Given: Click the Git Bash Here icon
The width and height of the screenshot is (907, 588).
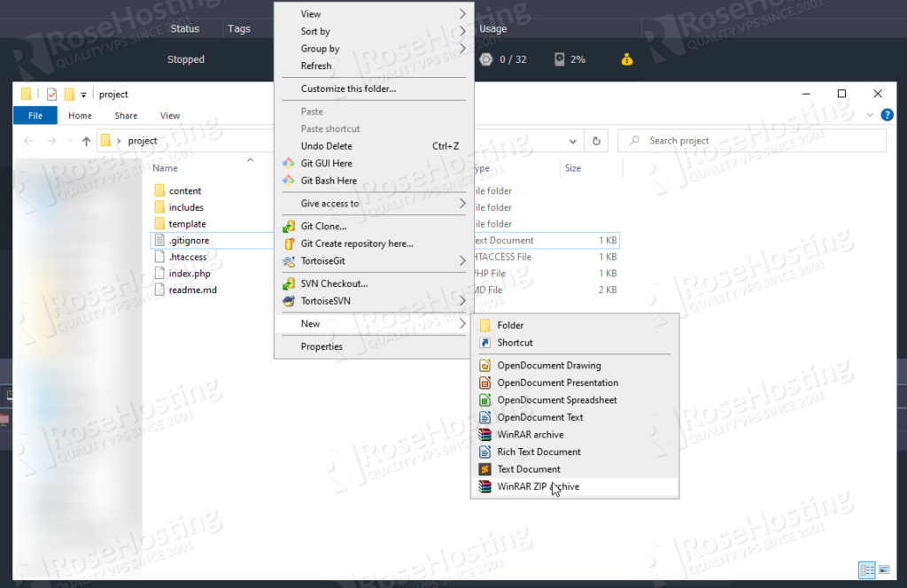Looking at the screenshot, I should [288, 181].
